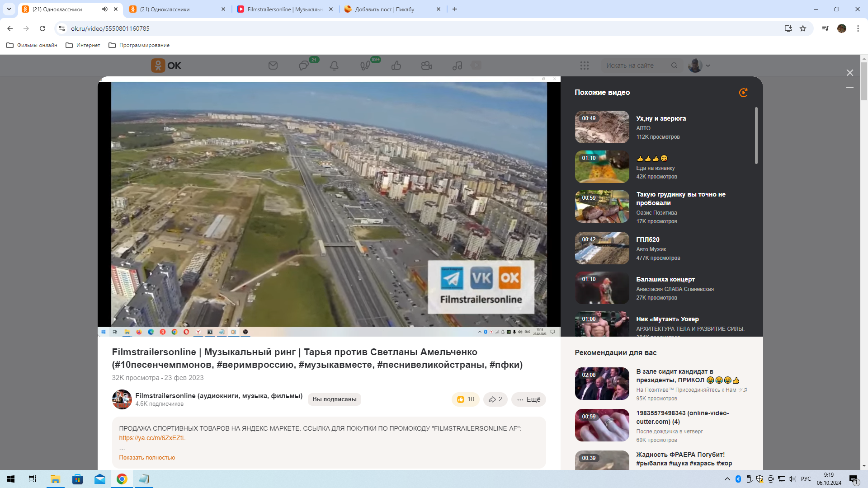Open discussions icon with badge 21
The image size is (868, 488).
click(304, 66)
